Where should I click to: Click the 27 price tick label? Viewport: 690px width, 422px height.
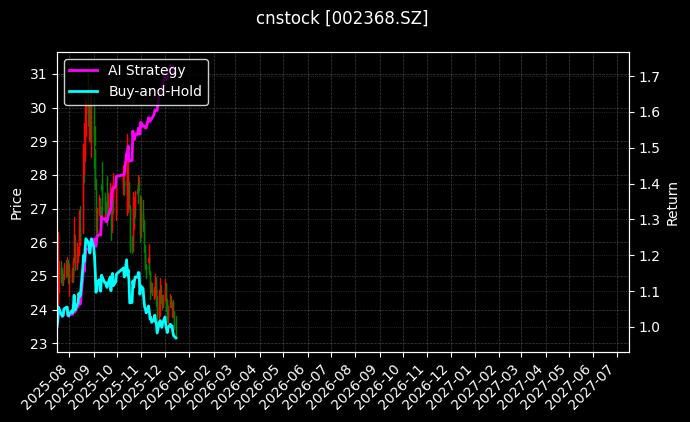click(39, 209)
